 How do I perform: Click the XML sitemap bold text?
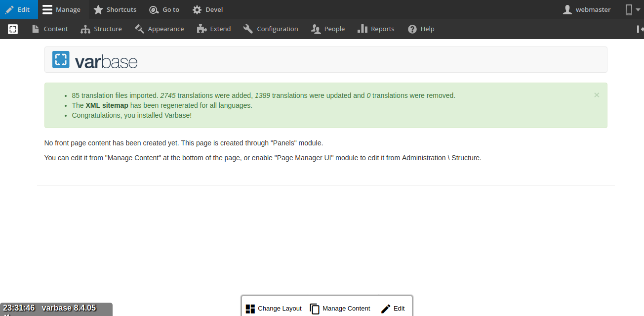coord(107,105)
